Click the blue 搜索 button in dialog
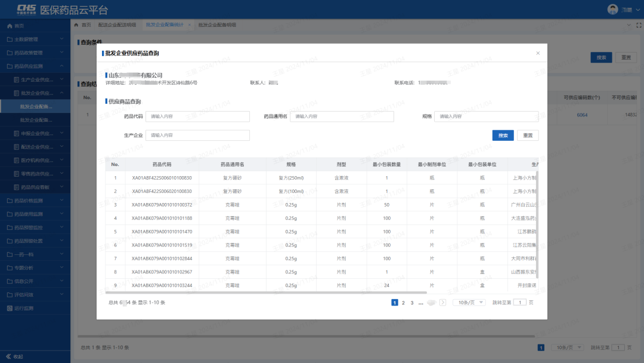 point(503,136)
